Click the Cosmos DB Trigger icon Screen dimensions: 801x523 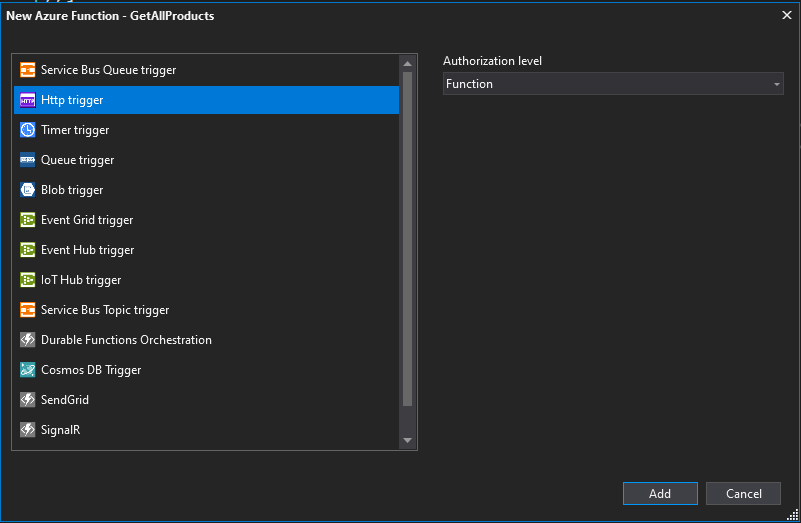(28, 370)
